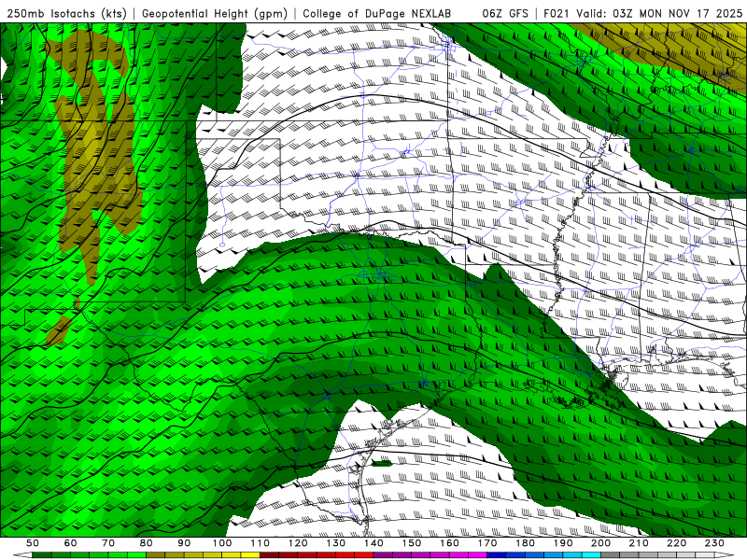The height and width of the screenshot is (560, 747).
Task: Click the '250mb Isotachs (kts)' title text
Action: pyautogui.click(x=66, y=14)
